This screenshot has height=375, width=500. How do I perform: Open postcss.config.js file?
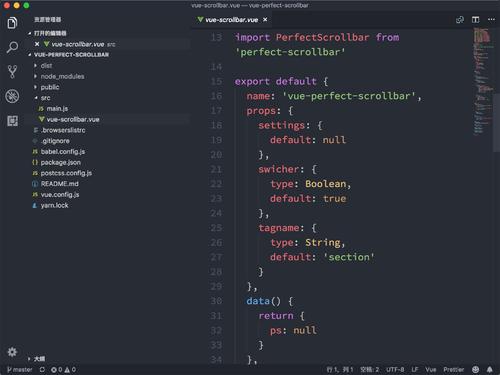coord(66,173)
